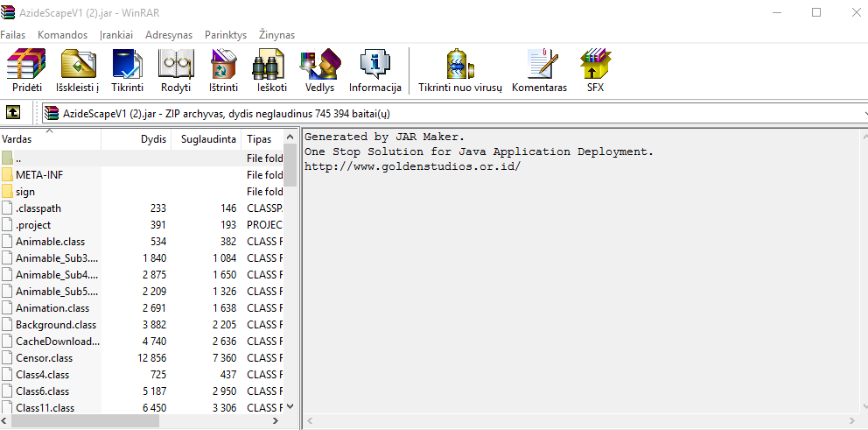Click 'Generated by JAR Maker.' comment line

[385, 137]
